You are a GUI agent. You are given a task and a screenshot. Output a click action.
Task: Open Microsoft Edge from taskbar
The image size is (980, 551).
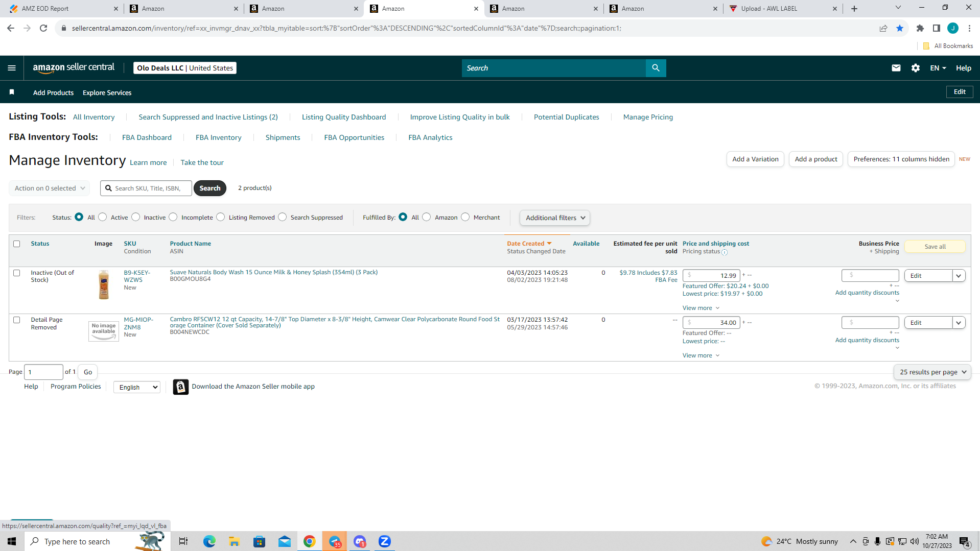coord(209,541)
